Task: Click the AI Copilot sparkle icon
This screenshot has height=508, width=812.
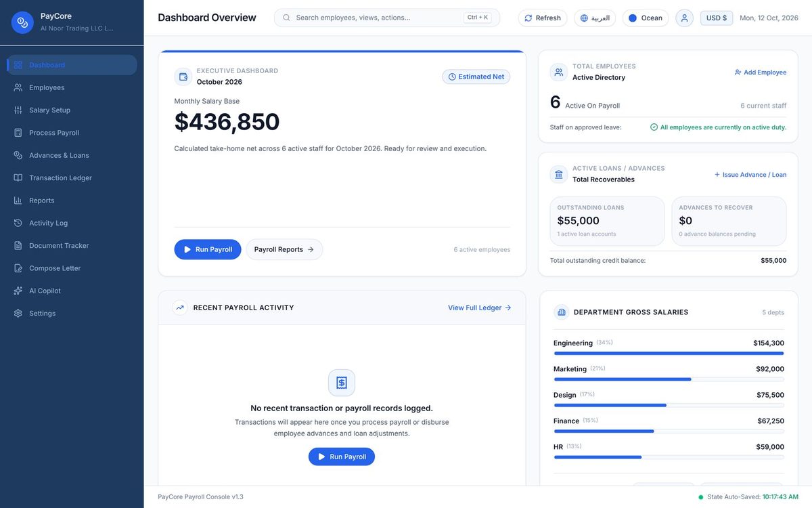Action: [x=18, y=291]
